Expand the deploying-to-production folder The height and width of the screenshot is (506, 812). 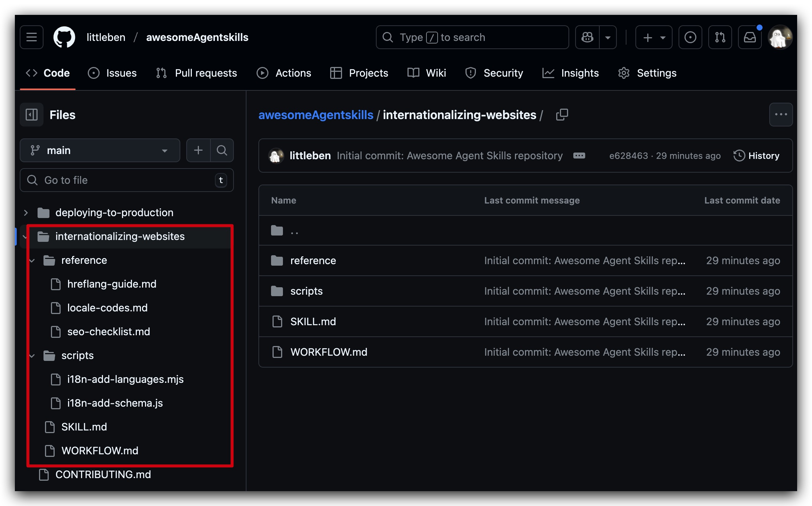point(26,212)
